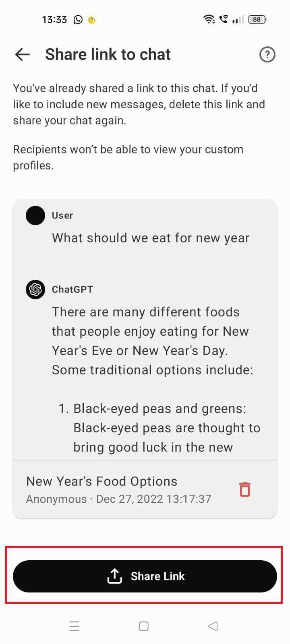This screenshot has height=644, width=290.
Task: Tap the "Black-eyed peas and greens" list item
Action: (x=159, y=409)
